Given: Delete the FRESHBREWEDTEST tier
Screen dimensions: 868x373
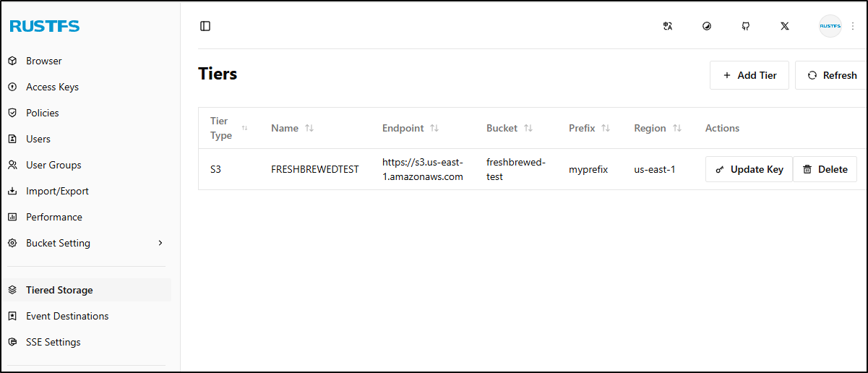Looking at the screenshot, I should click(825, 169).
